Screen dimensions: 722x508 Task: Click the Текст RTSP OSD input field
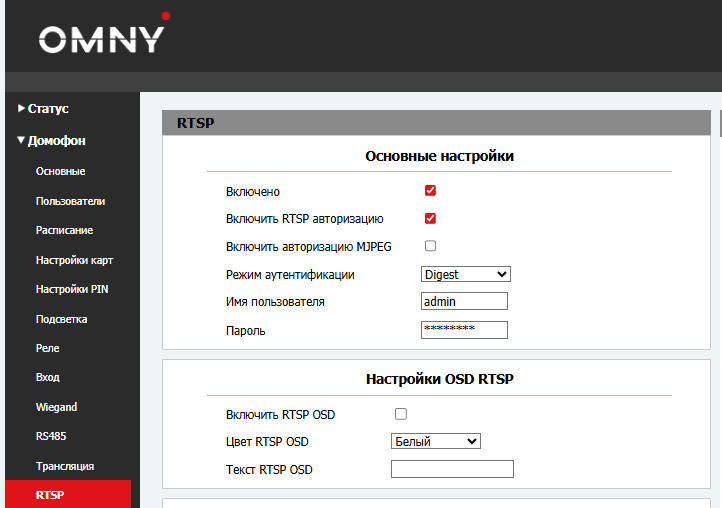(452, 469)
